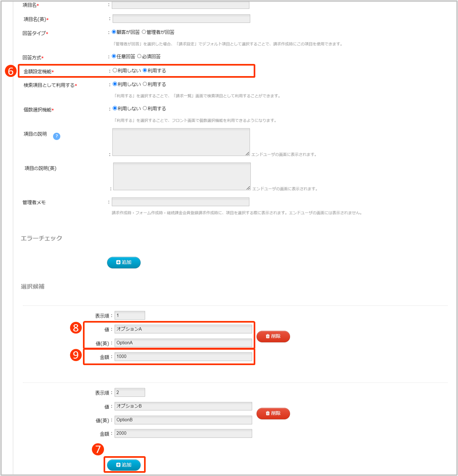Viewport: 458px width, 476px height.
Task: Delete the オプションA candidate with 削除
Action: click(x=273, y=336)
